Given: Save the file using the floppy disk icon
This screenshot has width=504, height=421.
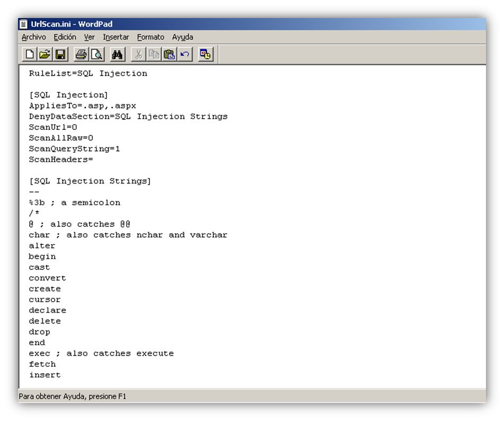Looking at the screenshot, I should (60, 55).
